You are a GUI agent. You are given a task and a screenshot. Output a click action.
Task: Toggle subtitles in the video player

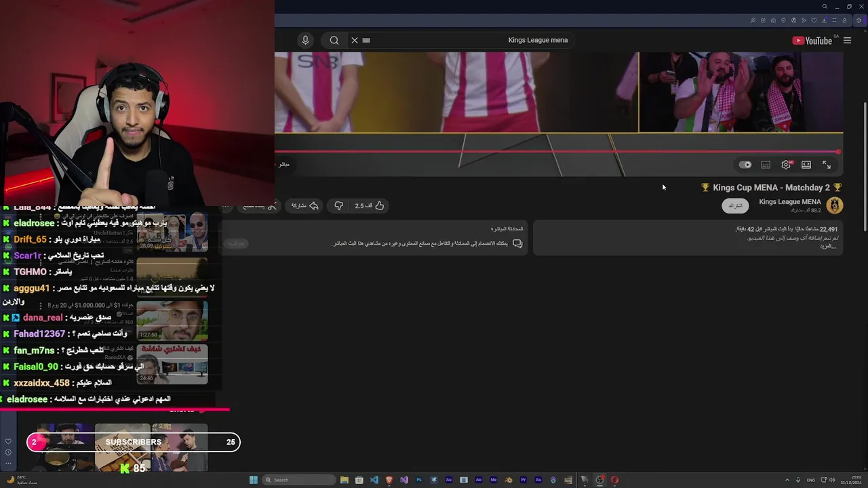tap(766, 165)
